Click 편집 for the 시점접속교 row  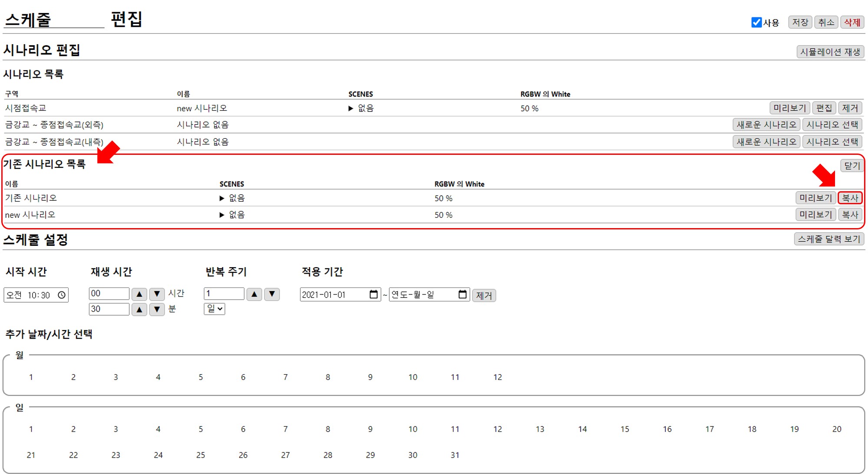coord(824,108)
